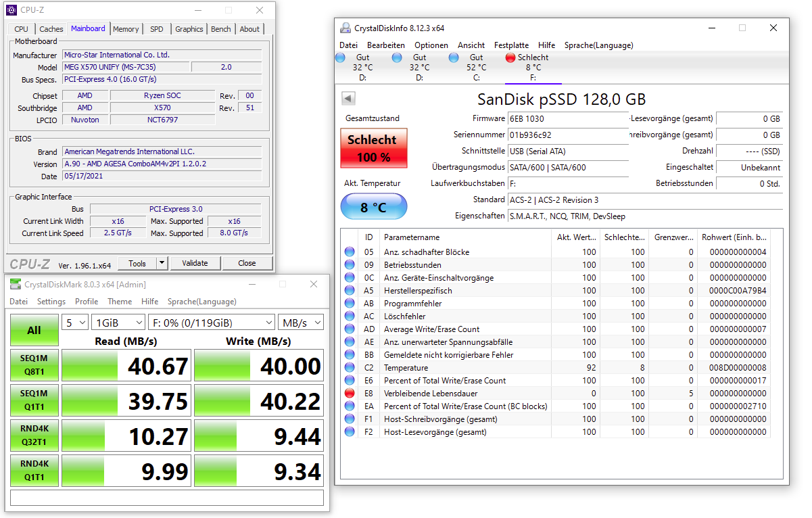This screenshot has height=518, width=812.
Task: Open the Festplatte menu in CrystalDiskInfo
Action: coord(512,45)
